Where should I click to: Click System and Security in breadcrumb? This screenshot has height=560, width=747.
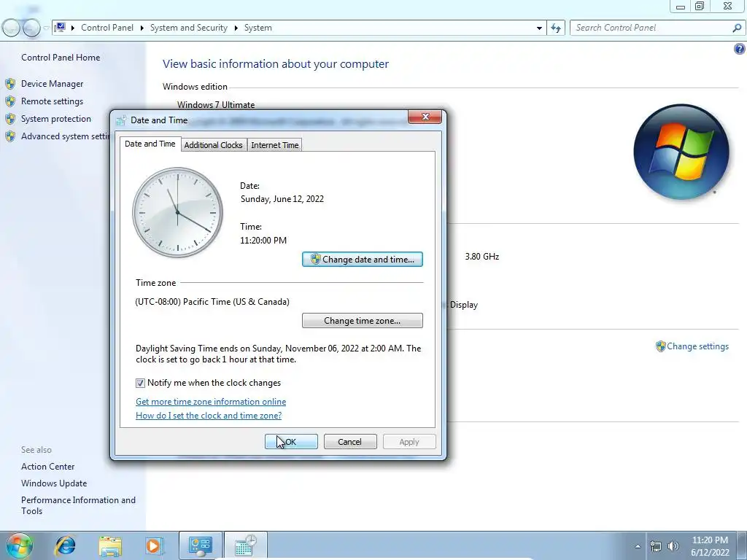tap(189, 28)
